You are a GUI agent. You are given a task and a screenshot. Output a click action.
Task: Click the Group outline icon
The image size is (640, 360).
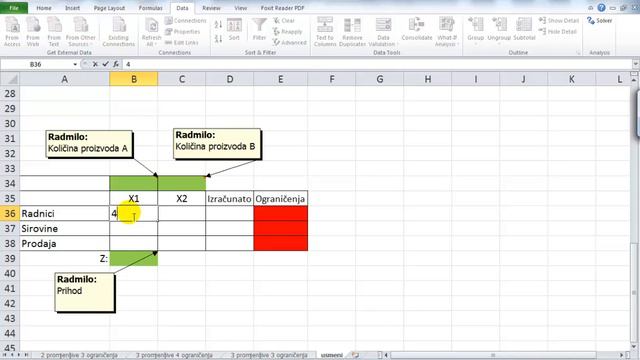coord(476,30)
